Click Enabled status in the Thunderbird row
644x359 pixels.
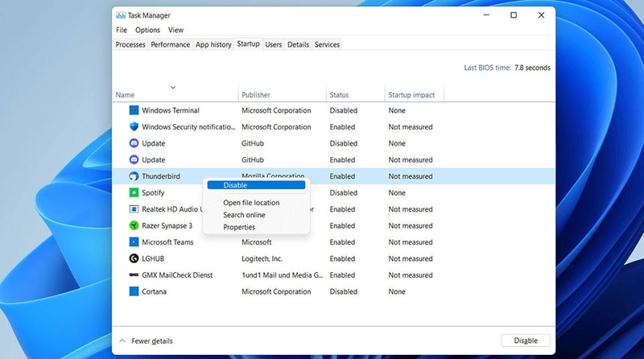[x=342, y=176]
